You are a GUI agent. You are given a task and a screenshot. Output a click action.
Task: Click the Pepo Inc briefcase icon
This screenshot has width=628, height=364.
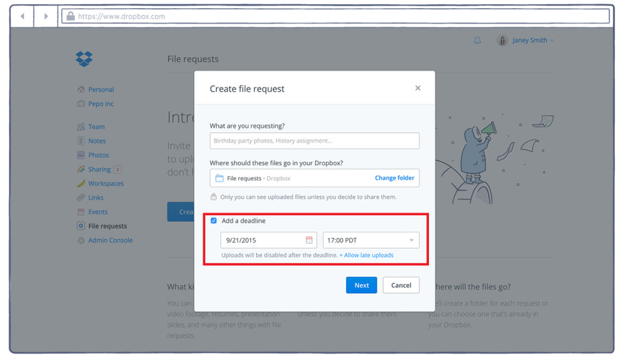click(81, 104)
